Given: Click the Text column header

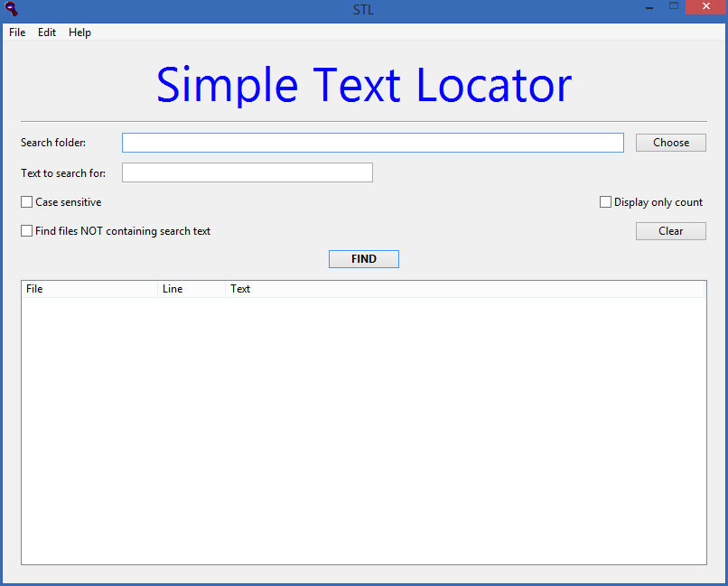Looking at the screenshot, I should (x=465, y=289).
